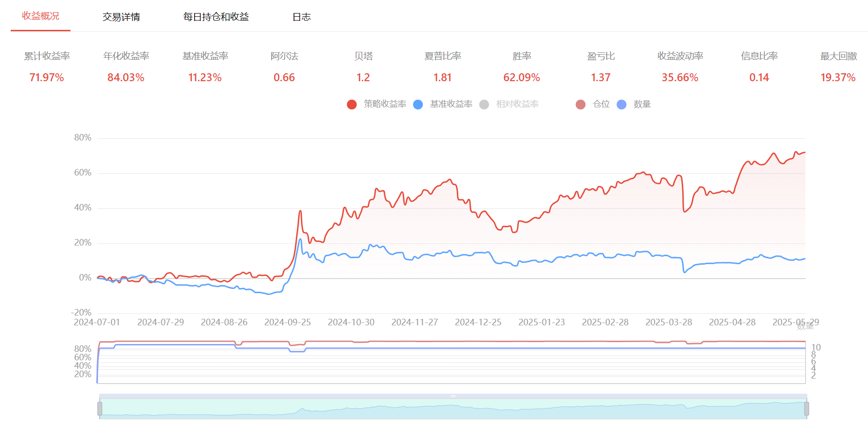Enable the grayed-out 相对收益率 series label
868x435 pixels.
coord(517,104)
